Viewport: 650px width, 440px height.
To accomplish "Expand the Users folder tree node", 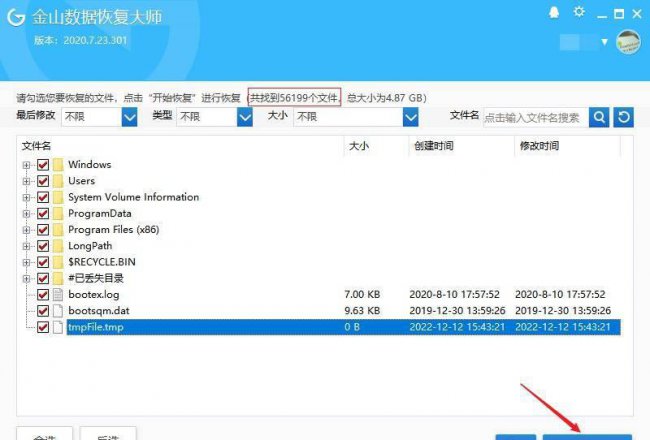I will (26, 181).
